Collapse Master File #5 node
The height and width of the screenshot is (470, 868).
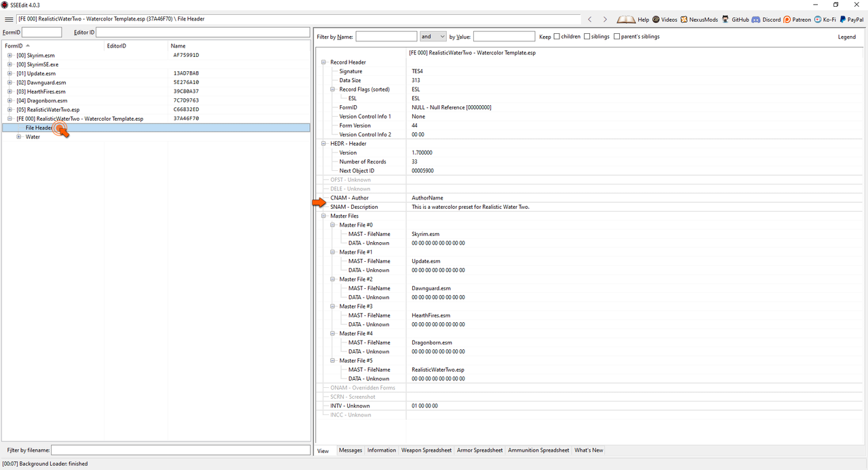pos(333,361)
